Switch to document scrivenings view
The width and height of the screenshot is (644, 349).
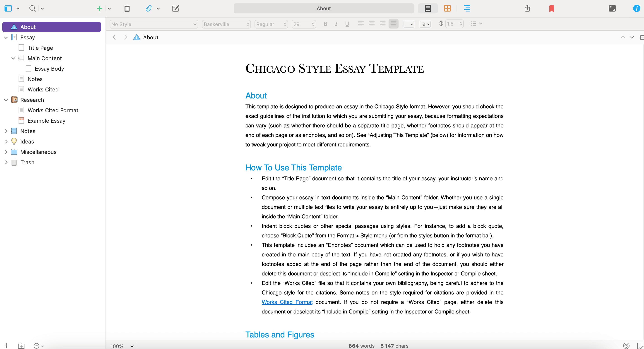coord(428,9)
